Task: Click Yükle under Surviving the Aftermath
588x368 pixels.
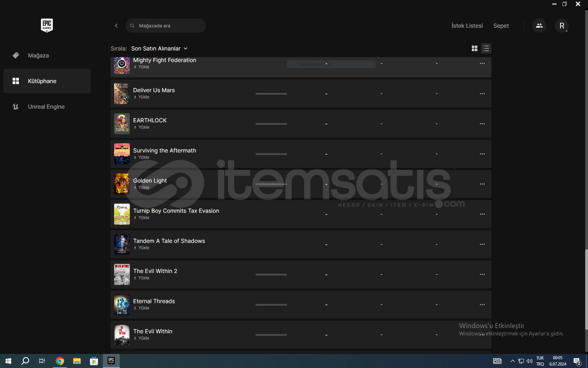Action: click(x=141, y=157)
